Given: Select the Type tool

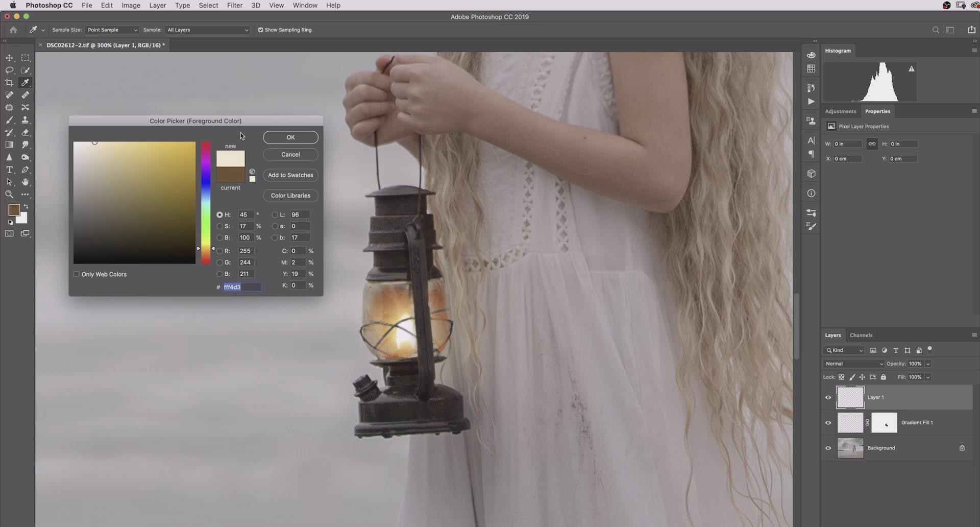Looking at the screenshot, I should pyautogui.click(x=9, y=170).
